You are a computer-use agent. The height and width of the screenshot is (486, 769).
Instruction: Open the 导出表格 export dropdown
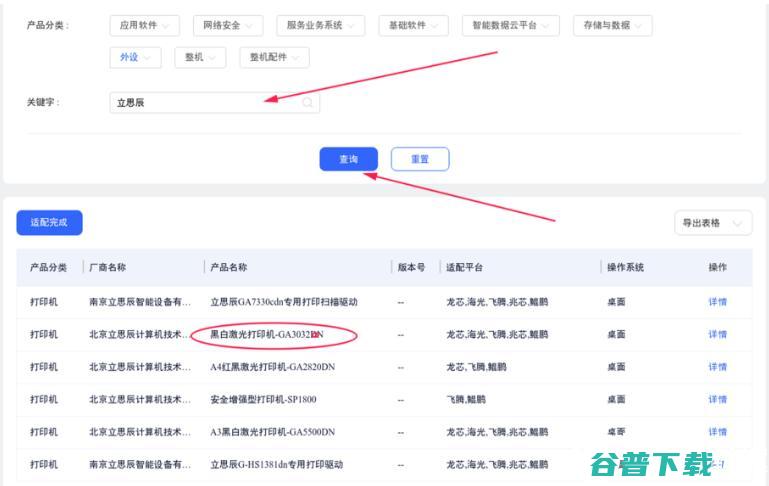pos(713,223)
